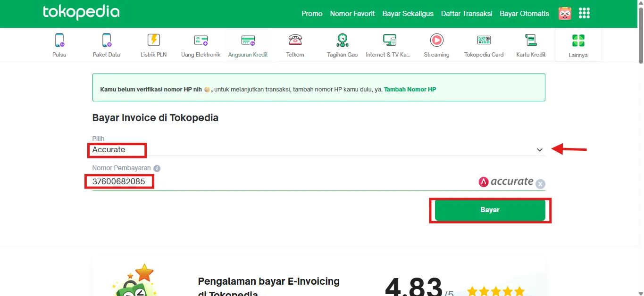Clear the accurate payment code field

[540, 184]
